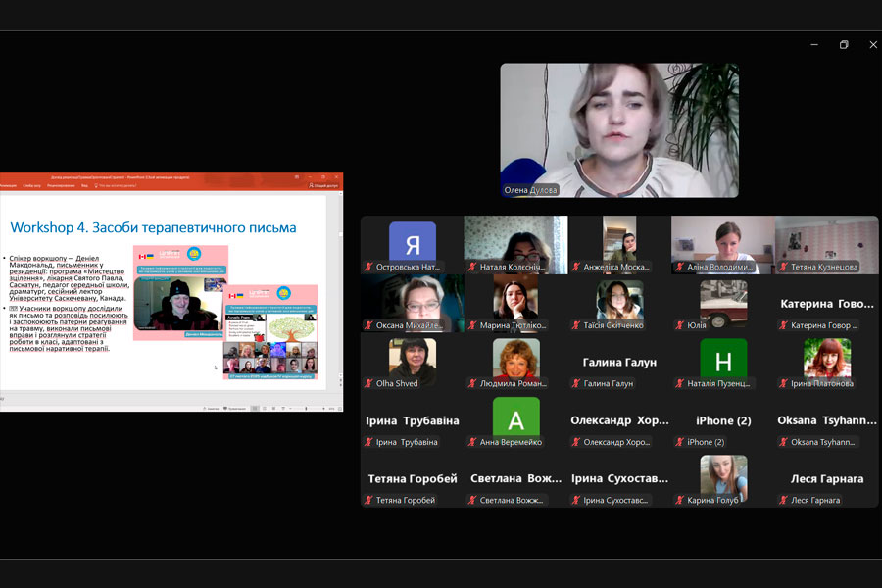Restore down the Zoom meeting window

click(x=843, y=44)
